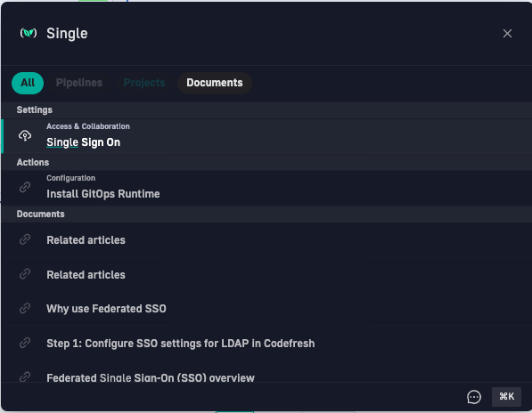Image resolution: width=532 pixels, height=413 pixels.
Task: Switch to the Pipelines filter tab
Action: 79,83
